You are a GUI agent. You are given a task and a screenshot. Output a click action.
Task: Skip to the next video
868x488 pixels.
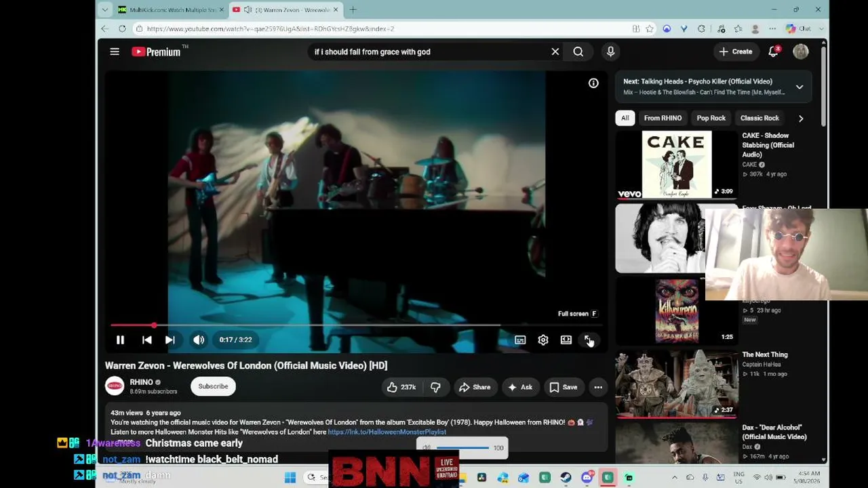pyautogui.click(x=170, y=340)
